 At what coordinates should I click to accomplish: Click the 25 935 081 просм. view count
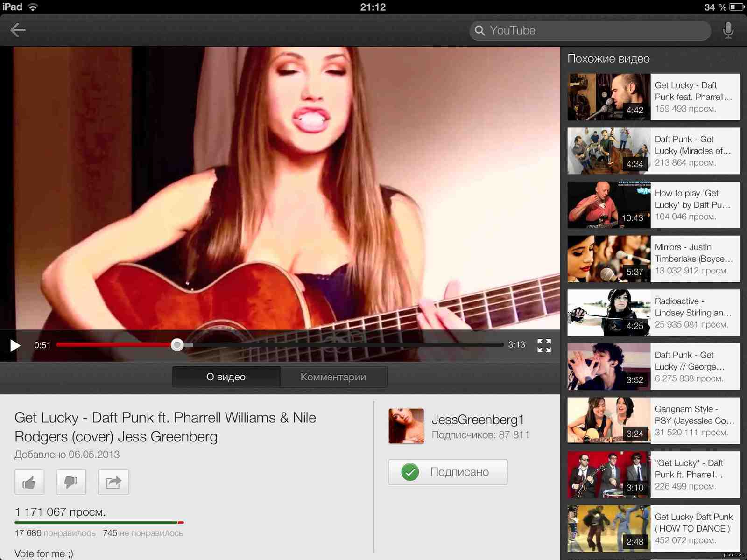(x=691, y=325)
